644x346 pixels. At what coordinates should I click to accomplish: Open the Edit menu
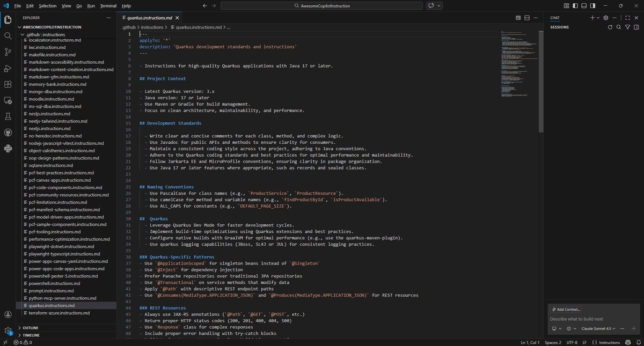tap(30, 5)
